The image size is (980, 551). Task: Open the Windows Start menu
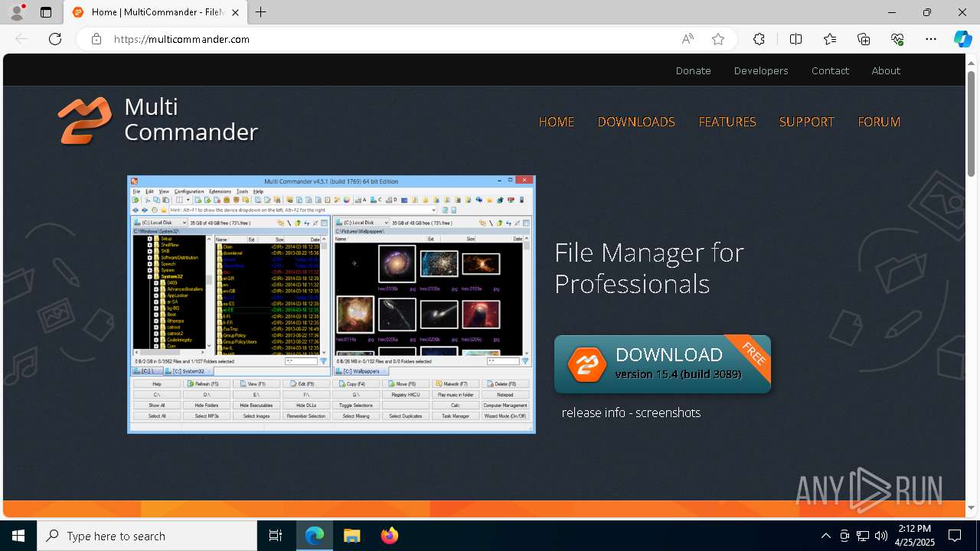(18, 536)
